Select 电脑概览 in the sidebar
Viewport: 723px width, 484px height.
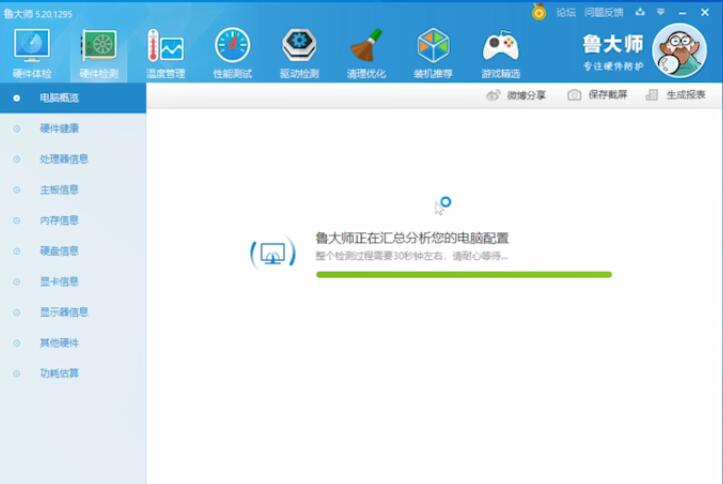73,98
